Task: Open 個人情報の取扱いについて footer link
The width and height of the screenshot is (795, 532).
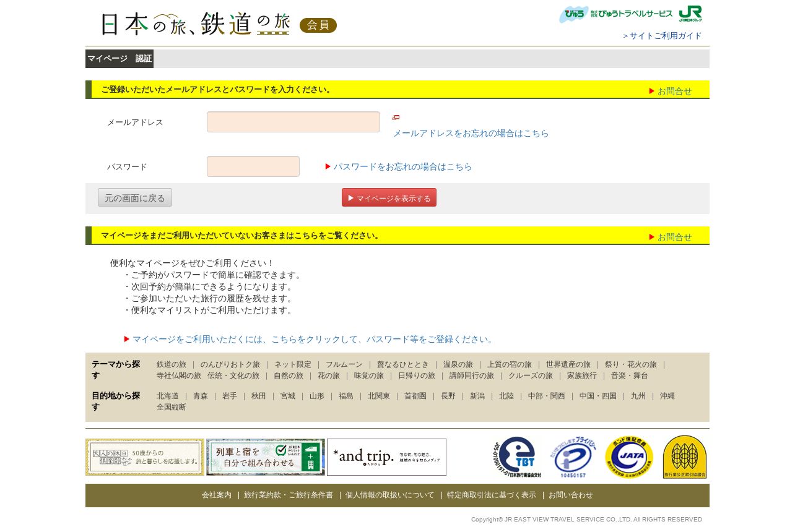Action: click(x=390, y=495)
